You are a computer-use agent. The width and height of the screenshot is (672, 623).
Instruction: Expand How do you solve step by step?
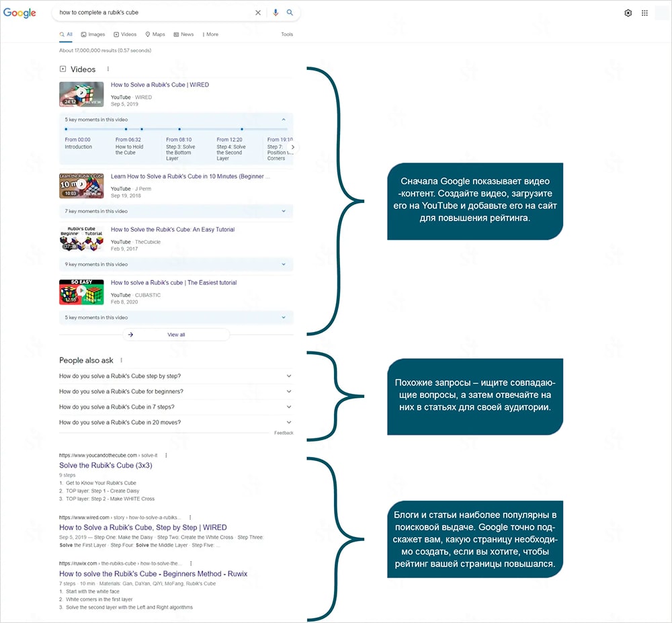point(175,376)
